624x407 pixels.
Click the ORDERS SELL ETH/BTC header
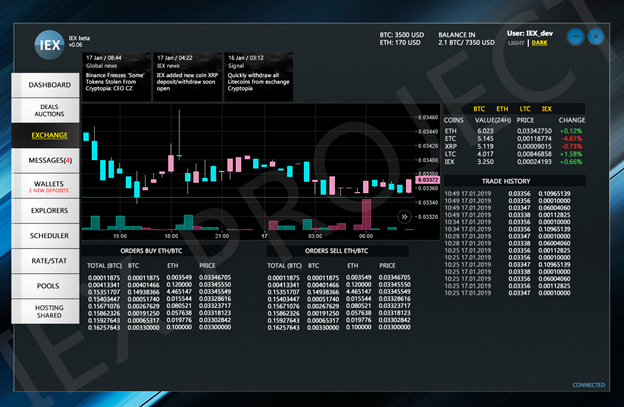click(336, 251)
